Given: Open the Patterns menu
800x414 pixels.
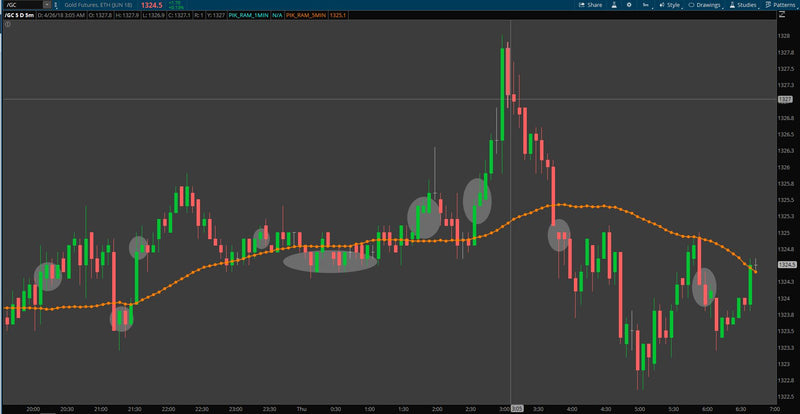Looking at the screenshot, I should click(781, 5).
